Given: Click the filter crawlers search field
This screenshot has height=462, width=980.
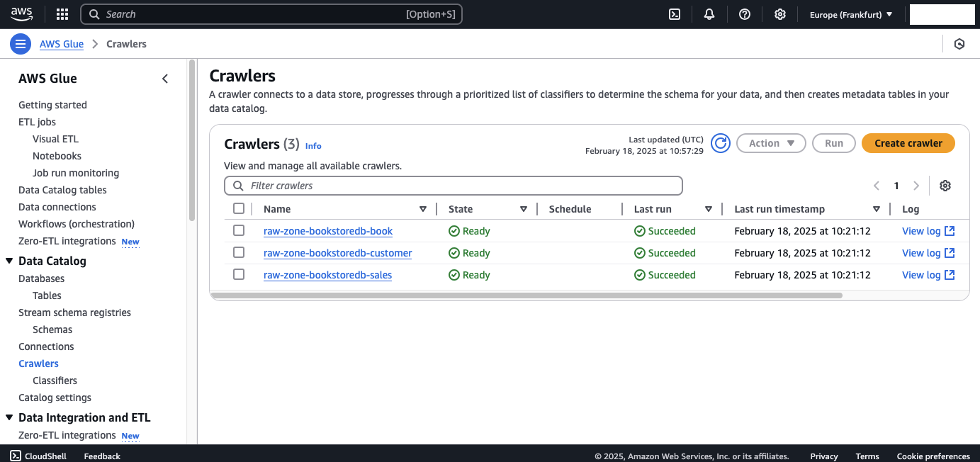Looking at the screenshot, I should tap(454, 185).
